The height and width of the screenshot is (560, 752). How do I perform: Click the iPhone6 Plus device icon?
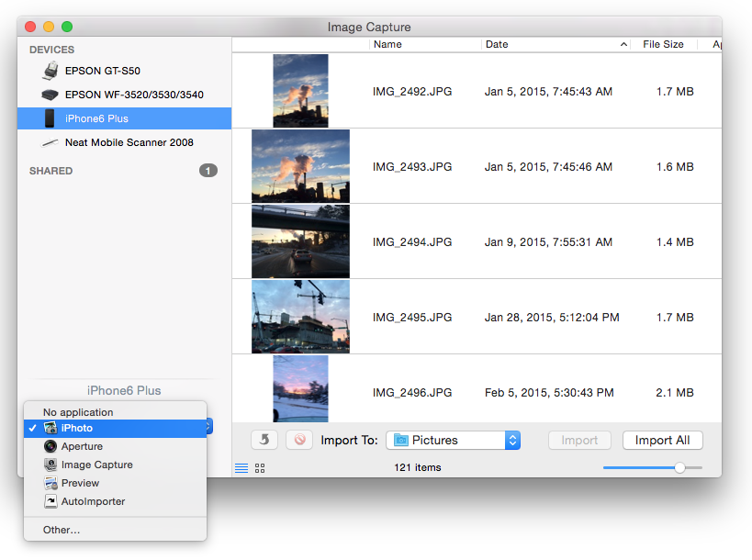[50, 118]
